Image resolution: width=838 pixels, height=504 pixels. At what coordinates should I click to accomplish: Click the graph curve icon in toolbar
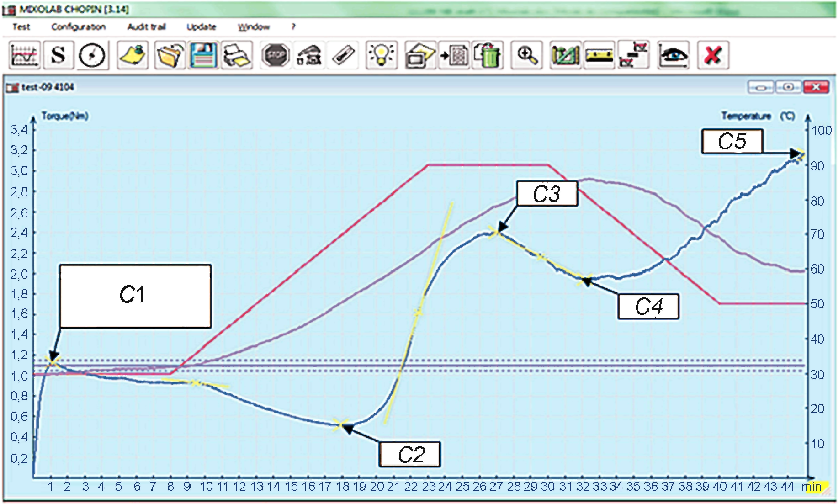pos(24,55)
